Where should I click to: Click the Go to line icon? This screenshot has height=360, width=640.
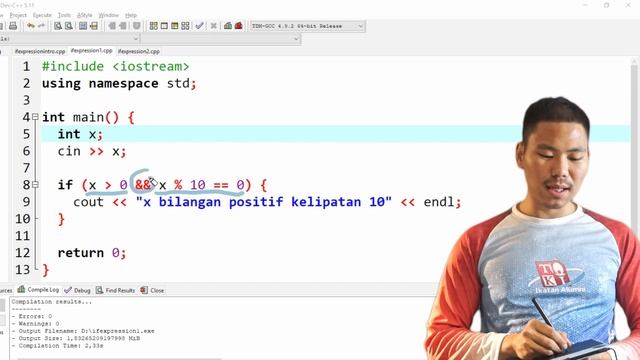pos(94,26)
